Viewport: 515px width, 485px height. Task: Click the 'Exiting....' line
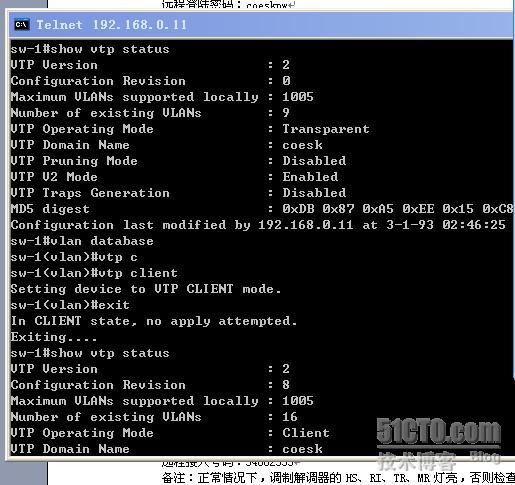point(54,337)
